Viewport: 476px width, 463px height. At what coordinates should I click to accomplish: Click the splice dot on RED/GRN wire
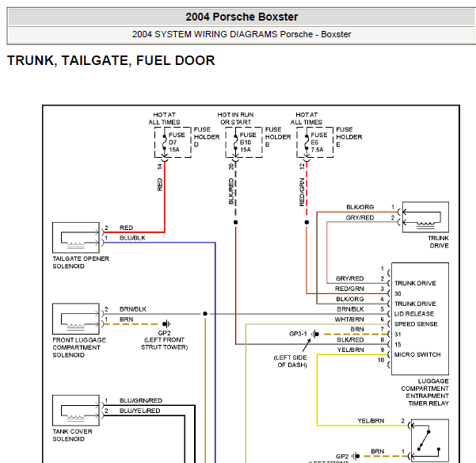click(307, 223)
